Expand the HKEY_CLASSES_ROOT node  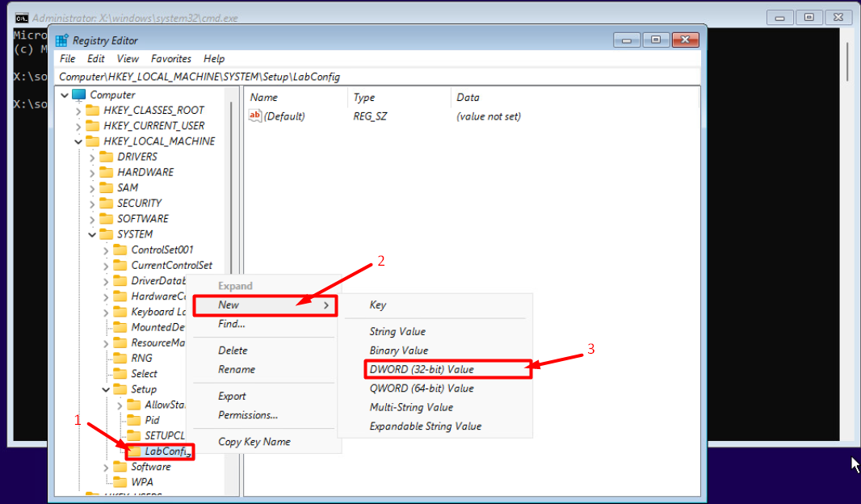click(x=78, y=111)
